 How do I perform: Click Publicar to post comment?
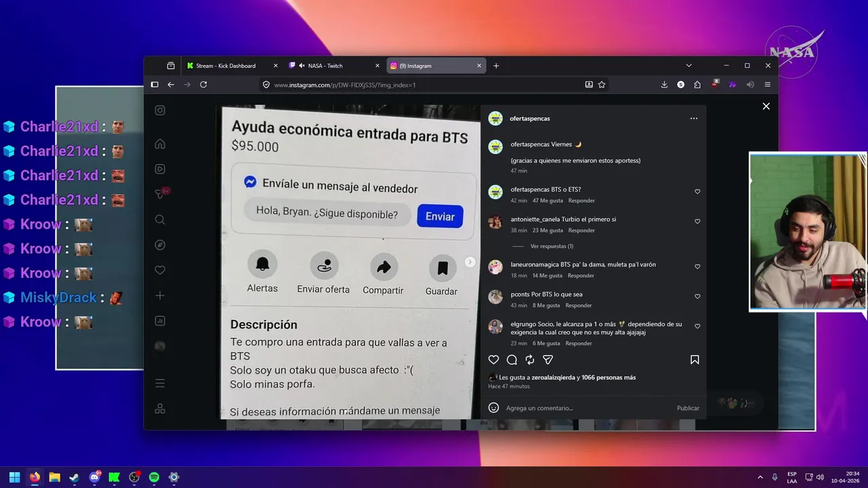688,408
